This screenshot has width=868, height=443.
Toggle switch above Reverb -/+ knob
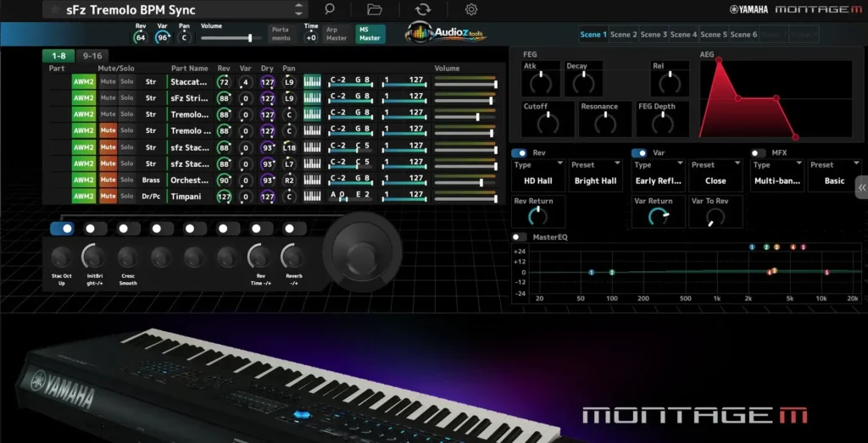point(294,229)
